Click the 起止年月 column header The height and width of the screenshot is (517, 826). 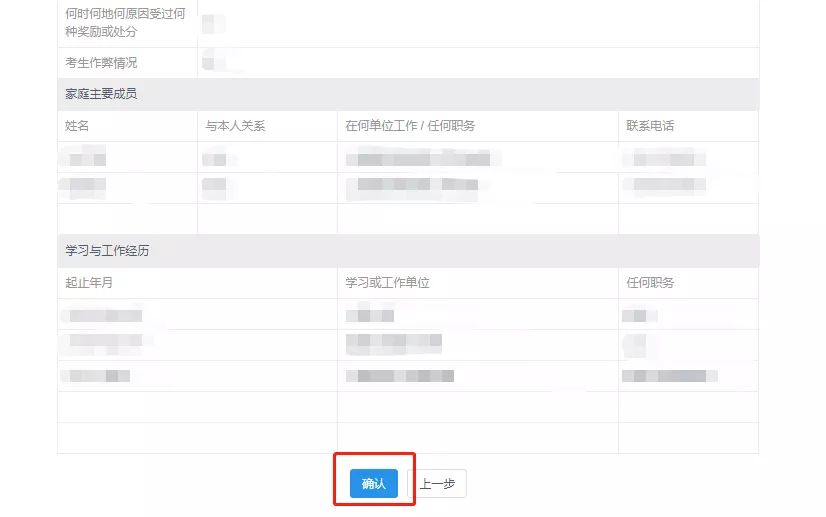(x=90, y=283)
